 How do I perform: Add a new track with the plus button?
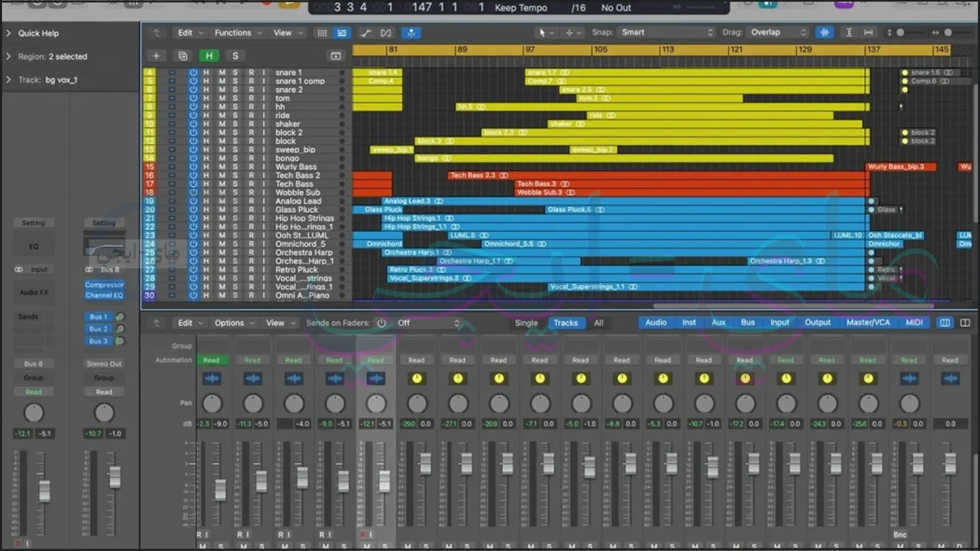(156, 56)
